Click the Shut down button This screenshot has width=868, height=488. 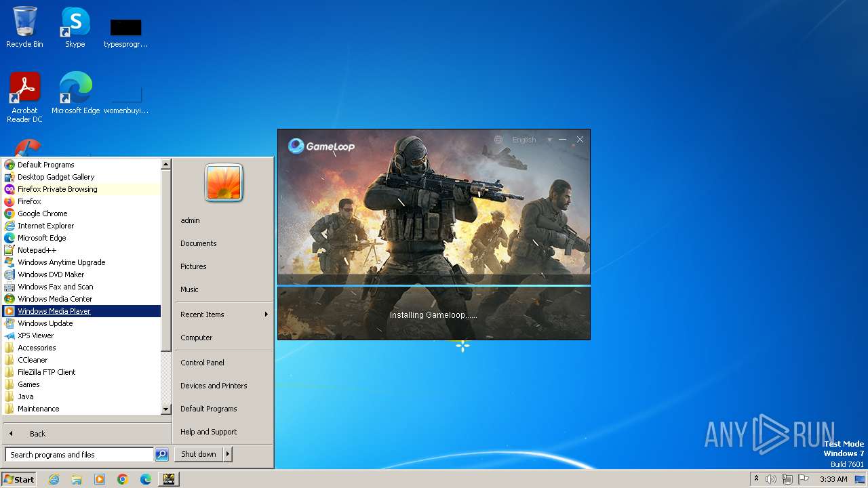[x=199, y=454]
